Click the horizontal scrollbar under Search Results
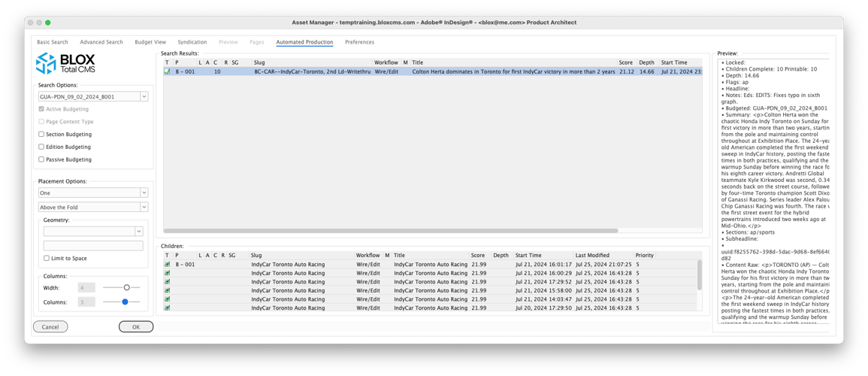868x376 pixels. point(390,230)
